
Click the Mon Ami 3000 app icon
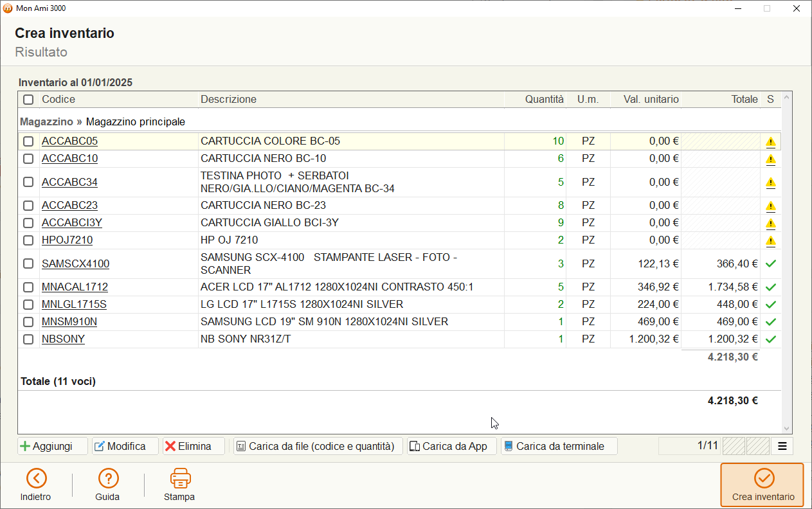pyautogui.click(x=8, y=8)
